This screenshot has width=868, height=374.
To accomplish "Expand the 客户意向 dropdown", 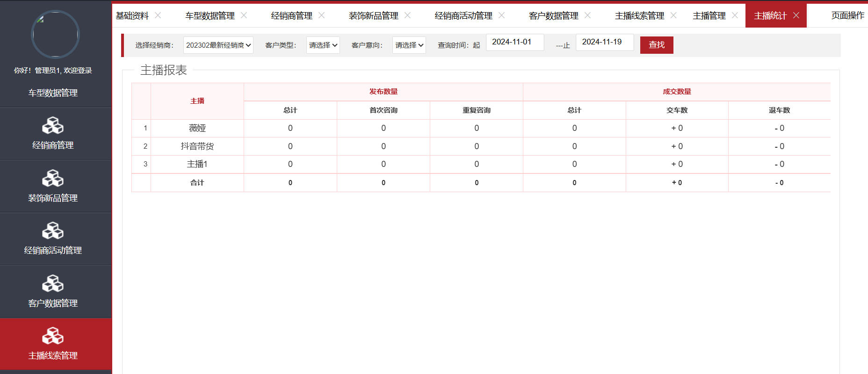I will click(409, 45).
